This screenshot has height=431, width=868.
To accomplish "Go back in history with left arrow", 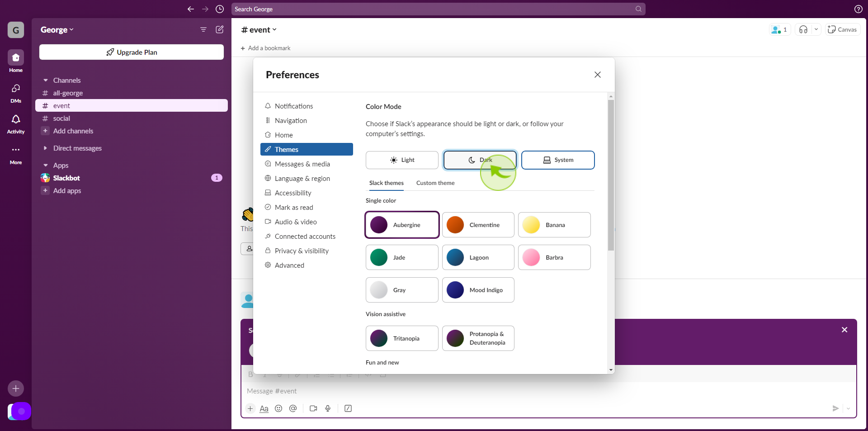I will coord(191,9).
